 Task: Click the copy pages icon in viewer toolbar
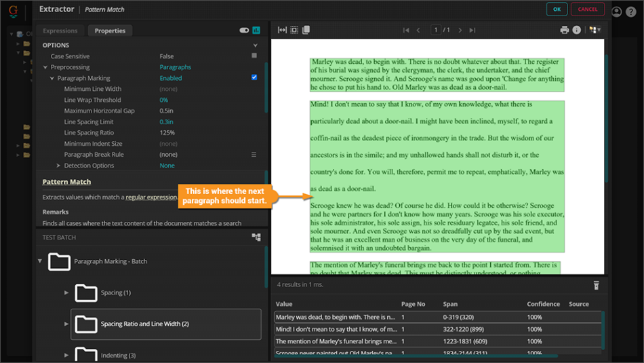point(306,30)
